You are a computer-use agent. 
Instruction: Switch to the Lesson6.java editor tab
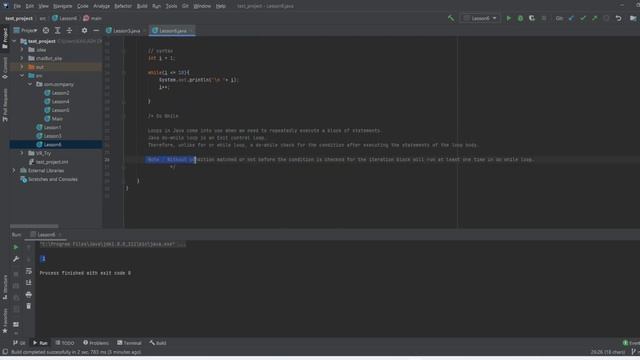click(x=172, y=31)
